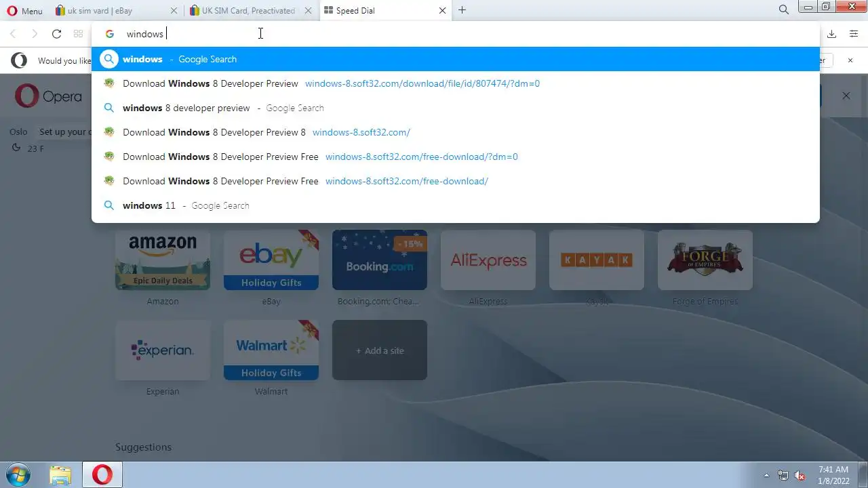Click the Suggestions heading
The height and width of the screenshot is (488, 868).
pyautogui.click(x=143, y=447)
